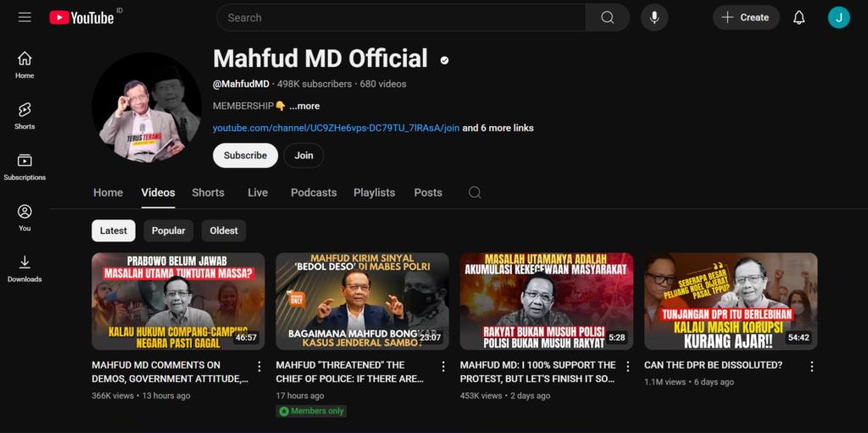Switch to the channel Shorts tab
This screenshot has width=868, height=433.
pyautogui.click(x=209, y=192)
